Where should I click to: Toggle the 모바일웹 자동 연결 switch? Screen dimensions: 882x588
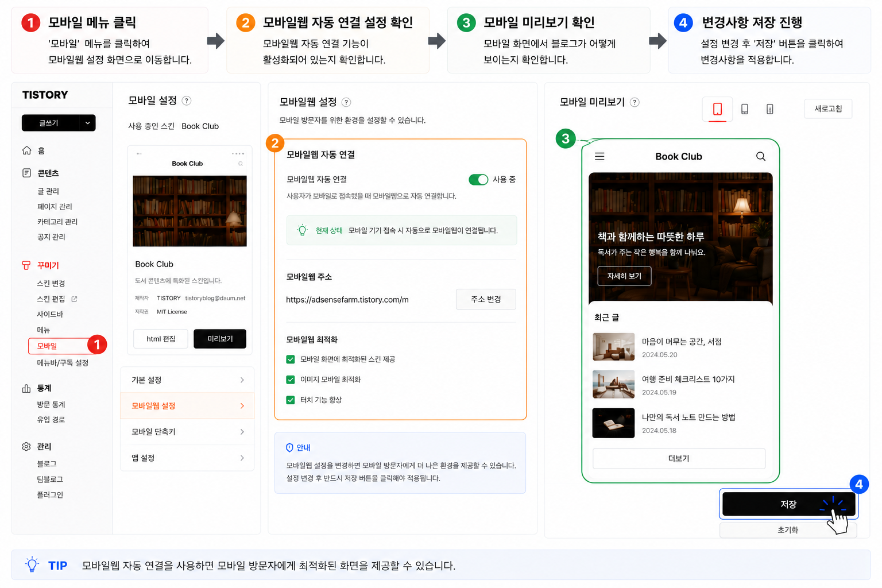[478, 180]
